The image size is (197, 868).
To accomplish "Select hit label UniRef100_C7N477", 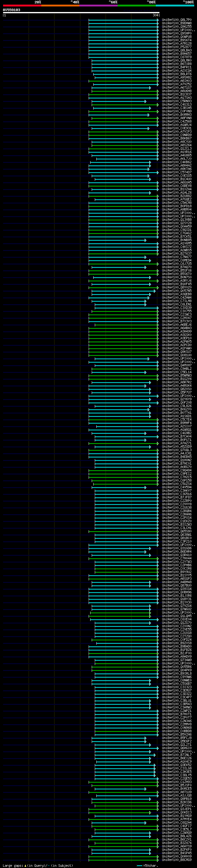I will (176, 257).
